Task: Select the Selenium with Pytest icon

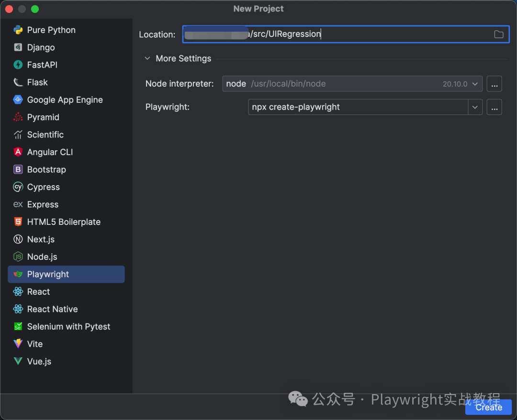Action: [x=18, y=327]
